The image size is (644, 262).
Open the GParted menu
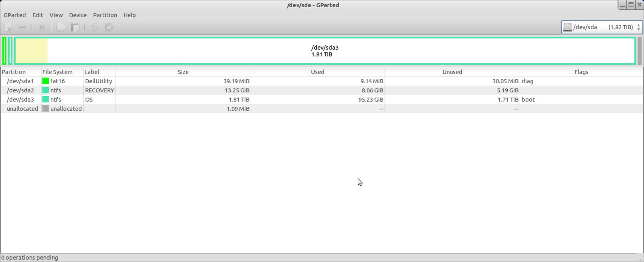pyautogui.click(x=15, y=15)
